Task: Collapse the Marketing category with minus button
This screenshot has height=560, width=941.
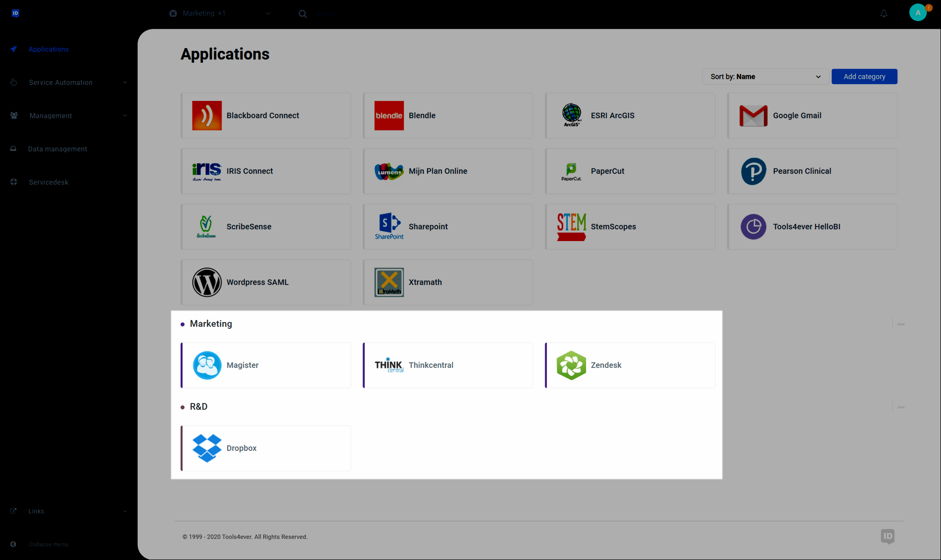Action: point(901,324)
